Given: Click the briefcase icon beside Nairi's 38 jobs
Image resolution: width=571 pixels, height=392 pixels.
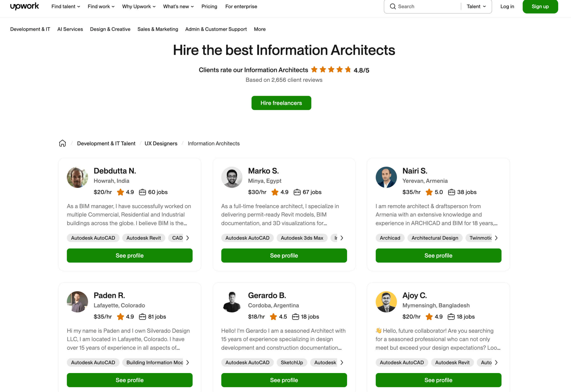Looking at the screenshot, I should (x=451, y=192).
